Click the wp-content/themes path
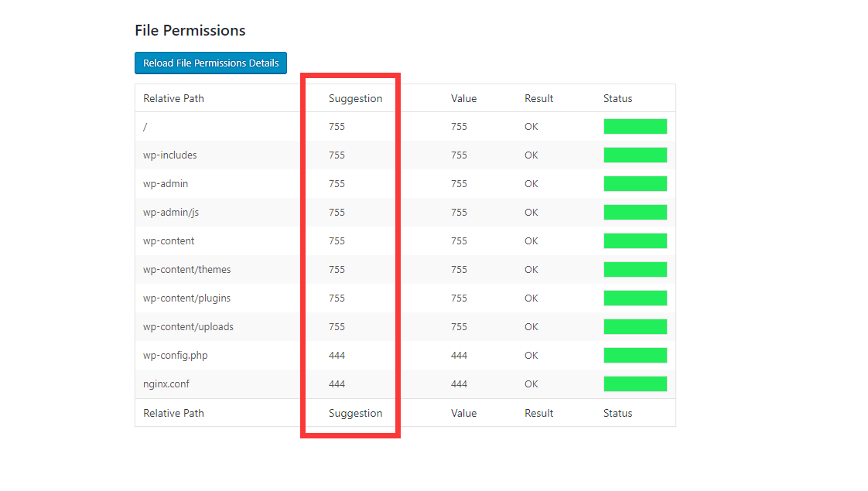The image size is (868, 491). pyautogui.click(x=186, y=269)
